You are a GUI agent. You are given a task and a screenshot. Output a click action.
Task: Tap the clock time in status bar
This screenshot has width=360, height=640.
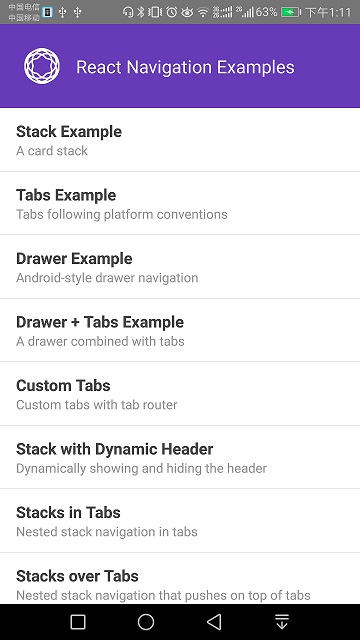click(328, 12)
